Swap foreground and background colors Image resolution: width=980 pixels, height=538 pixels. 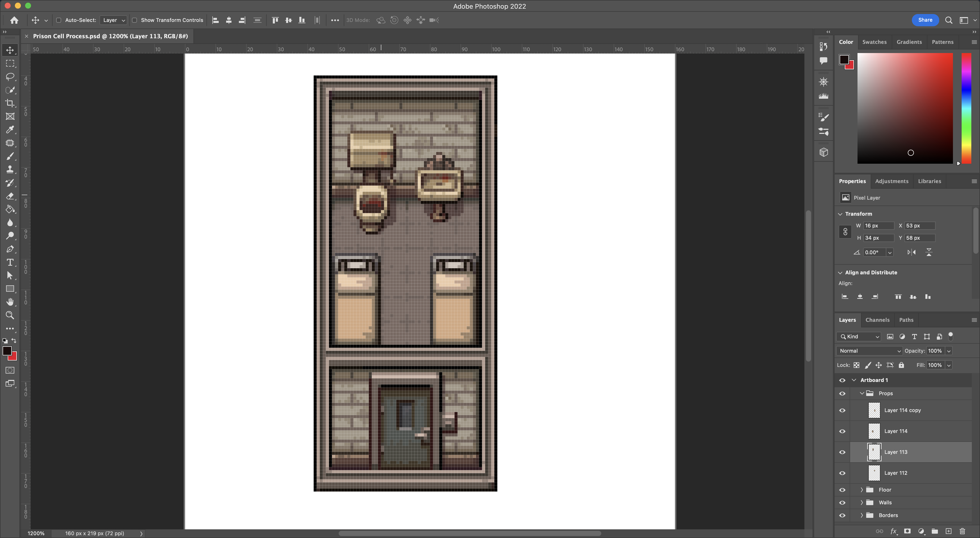(14, 341)
